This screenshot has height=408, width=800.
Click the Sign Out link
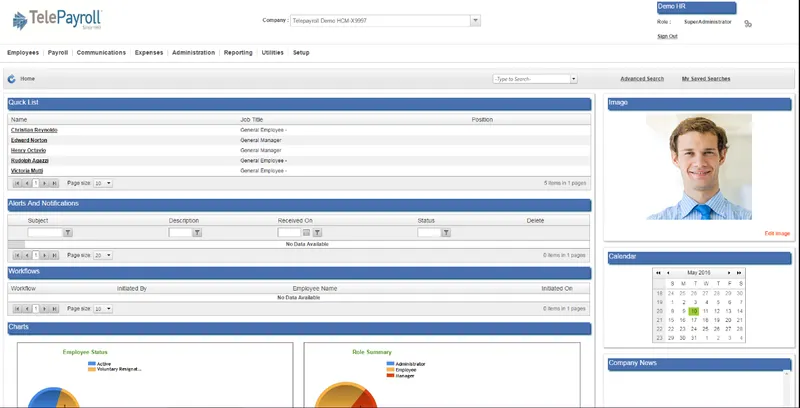[667, 36]
